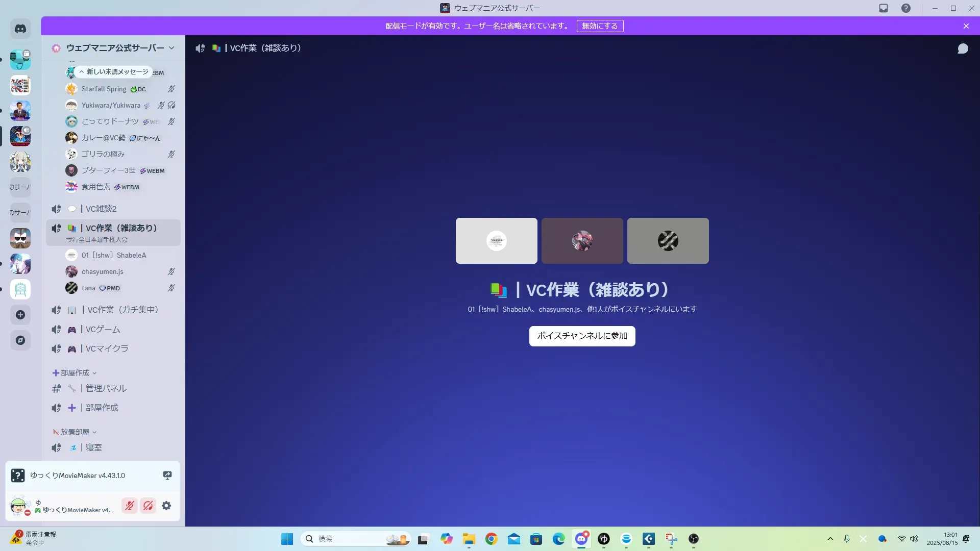This screenshot has height=551, width=980.
Task: Click ボイスチャンネルに参加 button
Action: click(582, 336)
